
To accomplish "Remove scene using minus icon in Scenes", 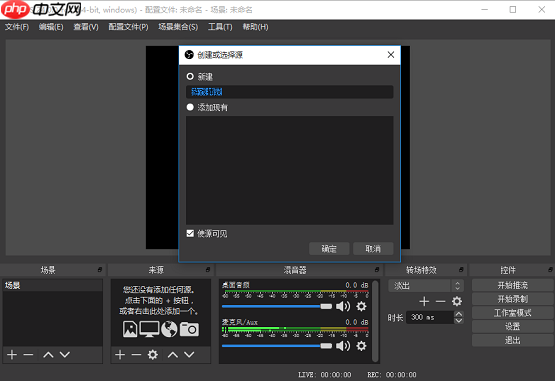I will [x=28, y=354].
